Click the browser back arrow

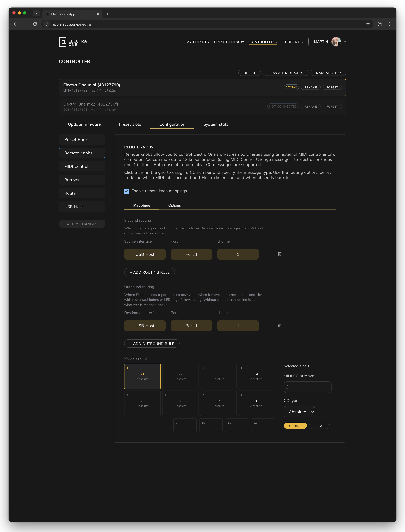(15, 24)
